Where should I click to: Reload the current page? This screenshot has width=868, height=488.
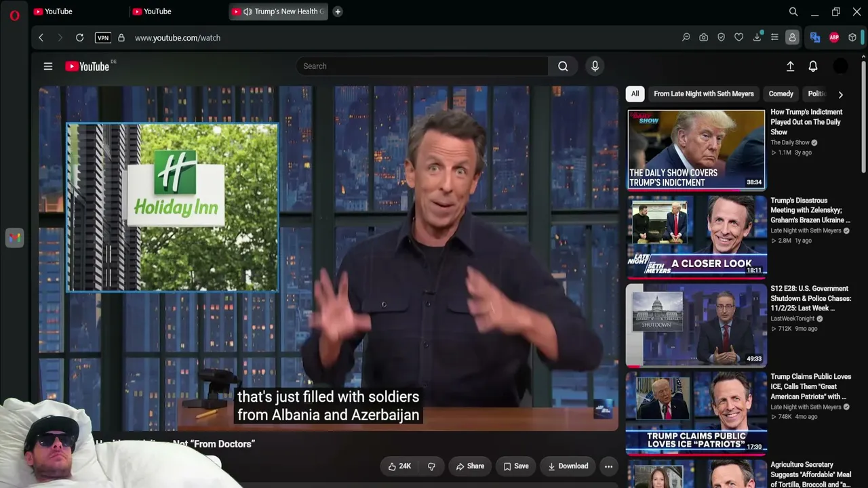pyautogui.click(x=80, y=38)
